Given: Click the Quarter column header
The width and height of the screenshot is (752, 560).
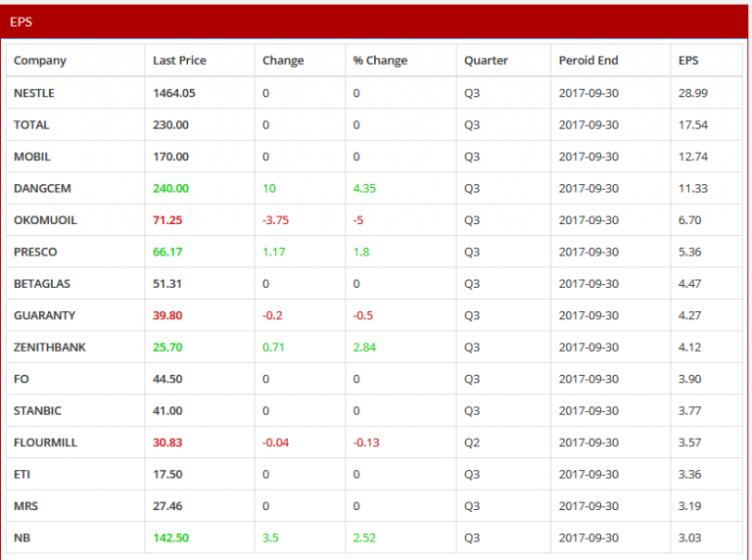Looking at the screenshot, I should (x=486, y=61).
